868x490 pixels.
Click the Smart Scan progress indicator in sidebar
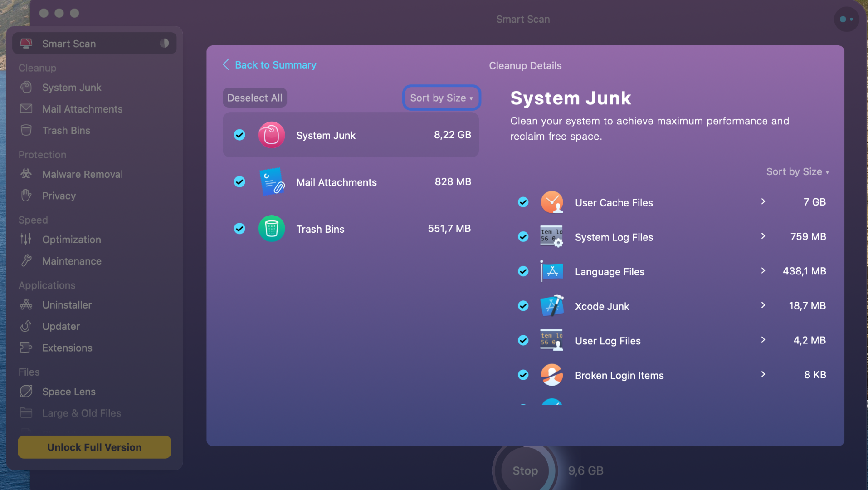point(164,43)
